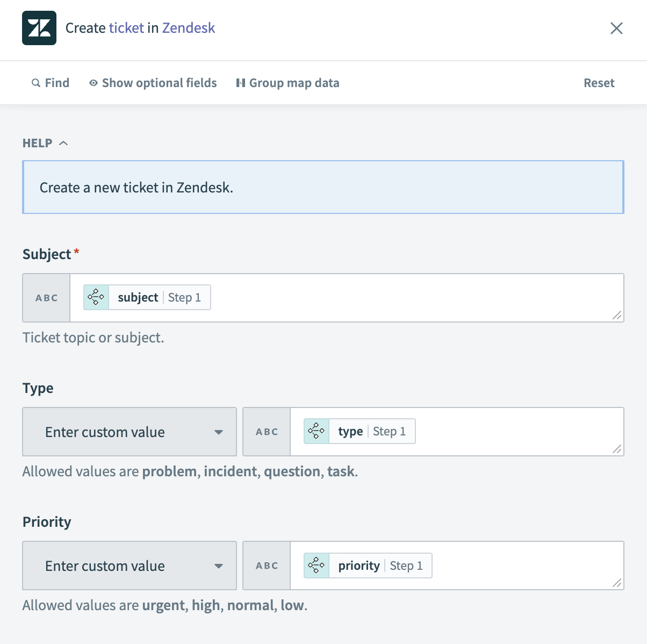Collapse the HELP section chevron
Screen dimensions: 647x644
[63, 143]
